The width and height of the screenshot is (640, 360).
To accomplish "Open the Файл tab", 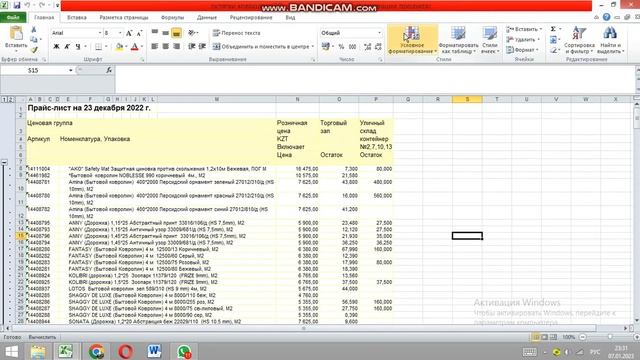I will click(13, 18).
